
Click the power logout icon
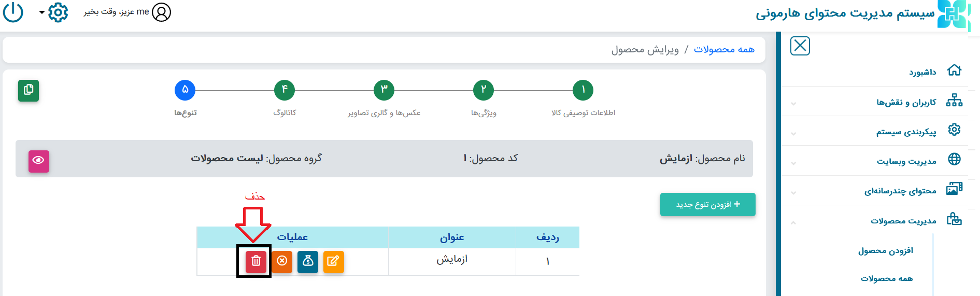point(13,12)
